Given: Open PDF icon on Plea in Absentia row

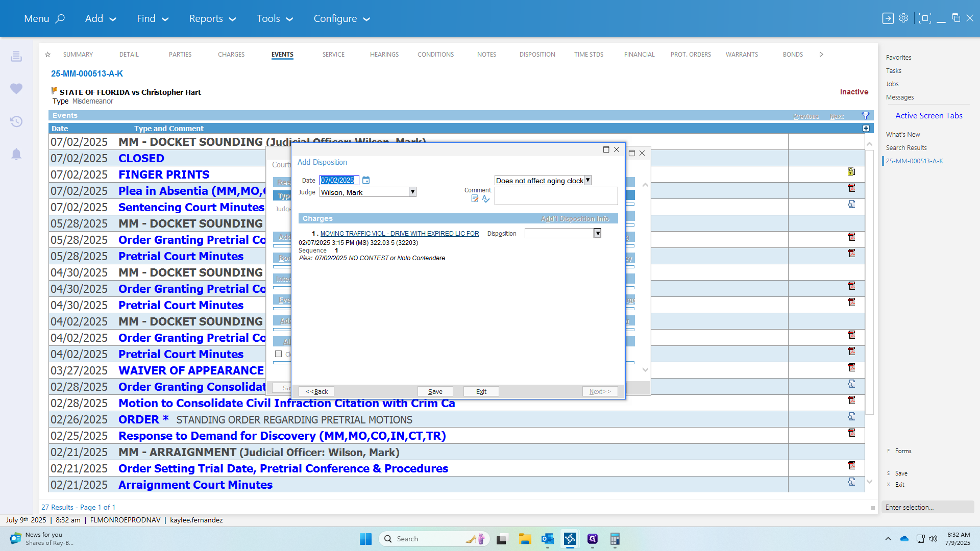Looking at the screenshot, I should (x=851, y=188).
